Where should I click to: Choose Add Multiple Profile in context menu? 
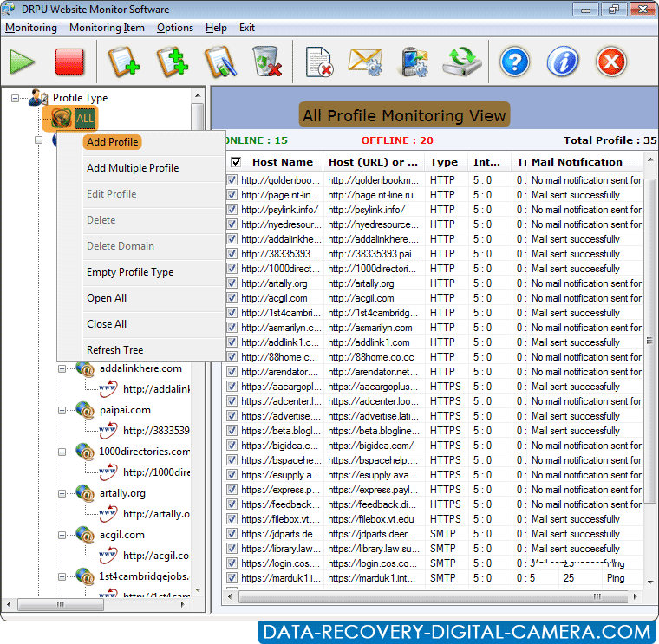tap(133, 168)
